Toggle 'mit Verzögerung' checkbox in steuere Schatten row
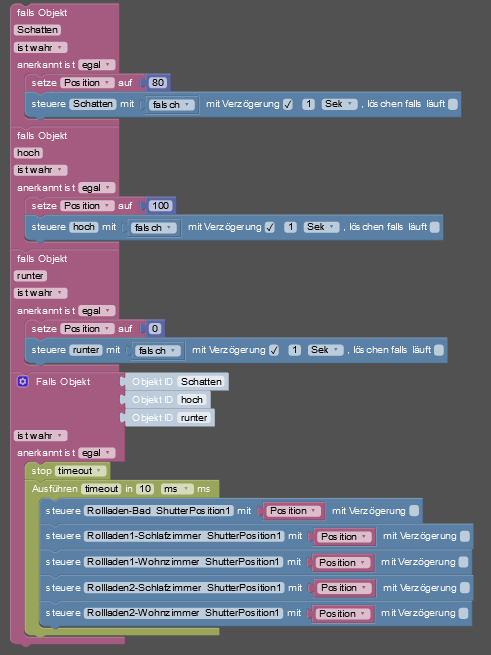The image size is (491, 655). [x=288, y=104]
